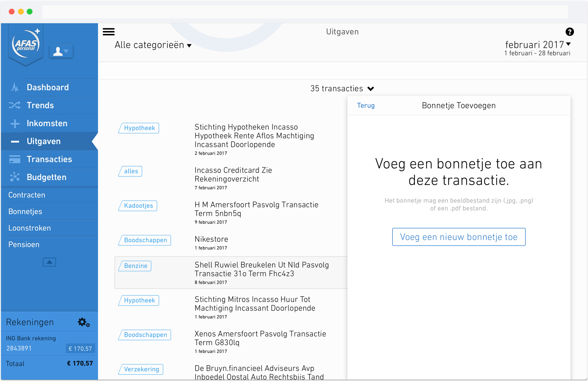Click the Inkomsten plus icon
Image resolution: width=588 pixels, height=381 pixels.
point(14,123)
